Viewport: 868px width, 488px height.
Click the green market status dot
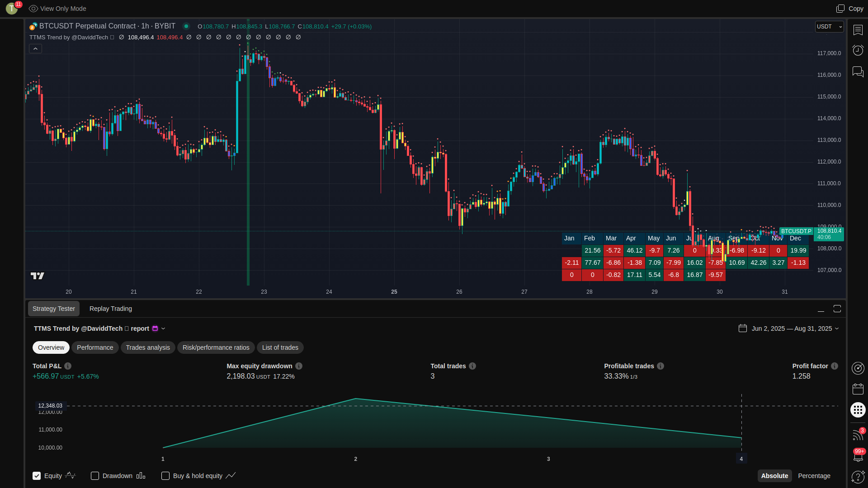tap(186, 26)
